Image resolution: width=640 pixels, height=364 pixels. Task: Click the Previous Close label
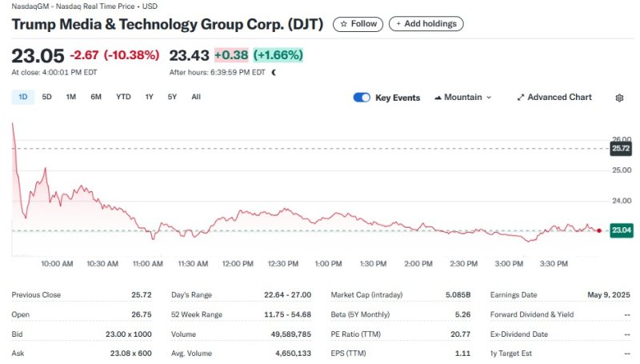[36, 295]
